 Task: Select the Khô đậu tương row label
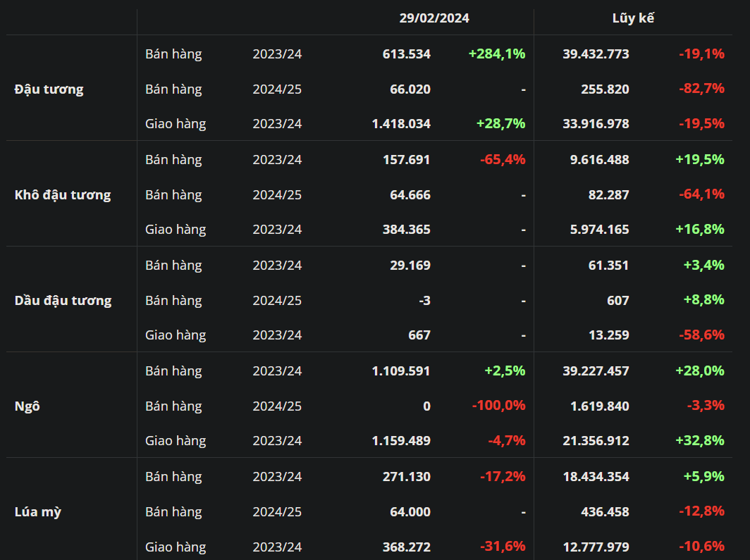pyautogui.click(x=63, y=194)
